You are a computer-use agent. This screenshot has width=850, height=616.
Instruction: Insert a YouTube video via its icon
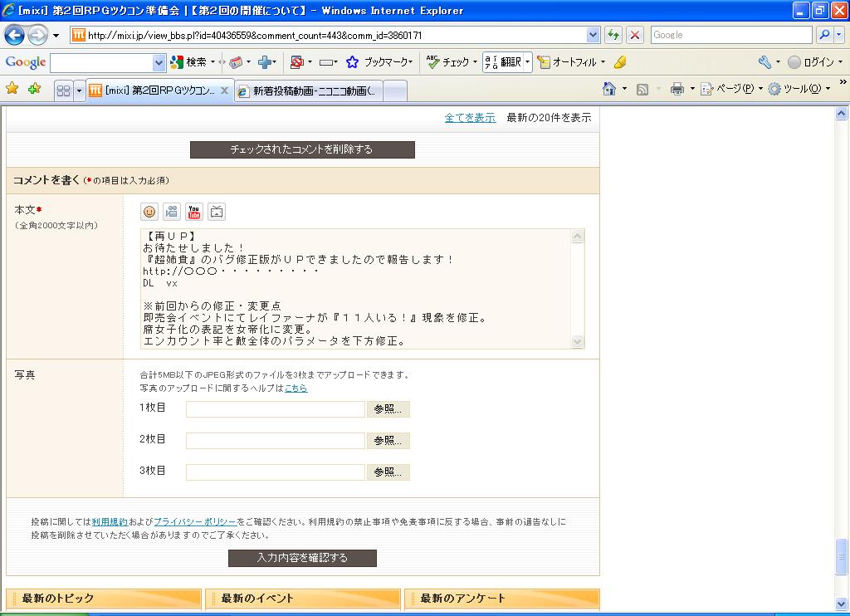tap(194, 212)
